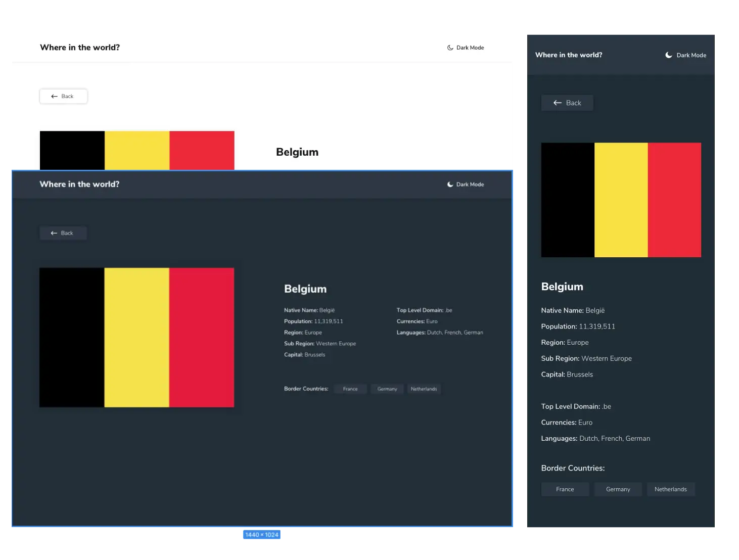Image resolution: width=739 pixels, height=560 pixels.
Task: Toggle Dark Mode label in the dark desktop header
Action: coord(470,184)
